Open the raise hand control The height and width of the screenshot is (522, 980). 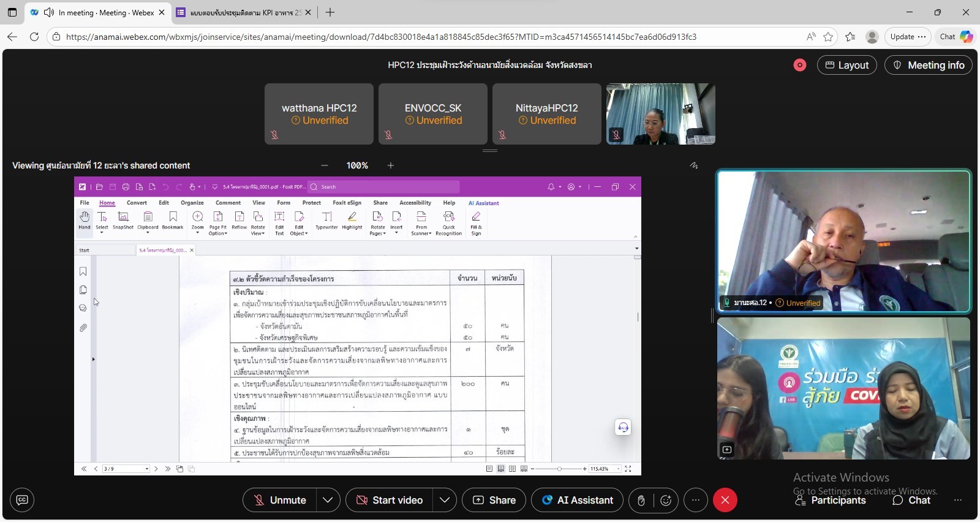[641, 501]
